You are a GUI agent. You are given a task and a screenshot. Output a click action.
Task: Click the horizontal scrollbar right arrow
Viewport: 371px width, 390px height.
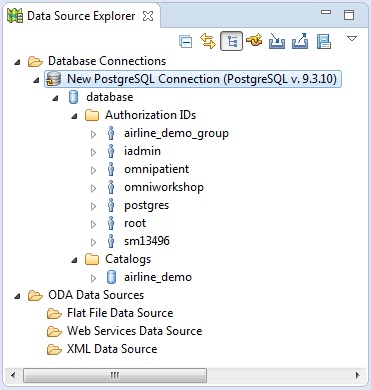pos(358,375)
